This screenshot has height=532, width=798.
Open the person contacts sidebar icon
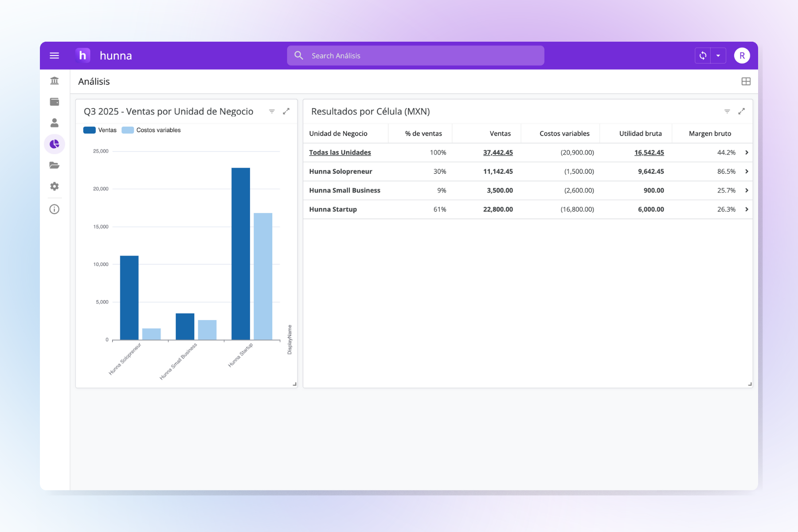coord(55,123)
